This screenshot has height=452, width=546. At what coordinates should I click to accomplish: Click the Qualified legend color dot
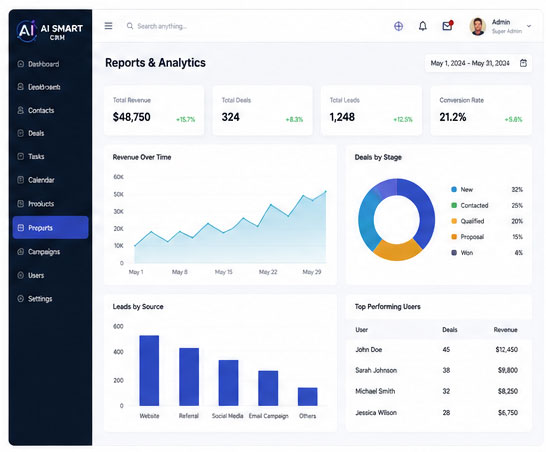[x=454, y=221]
